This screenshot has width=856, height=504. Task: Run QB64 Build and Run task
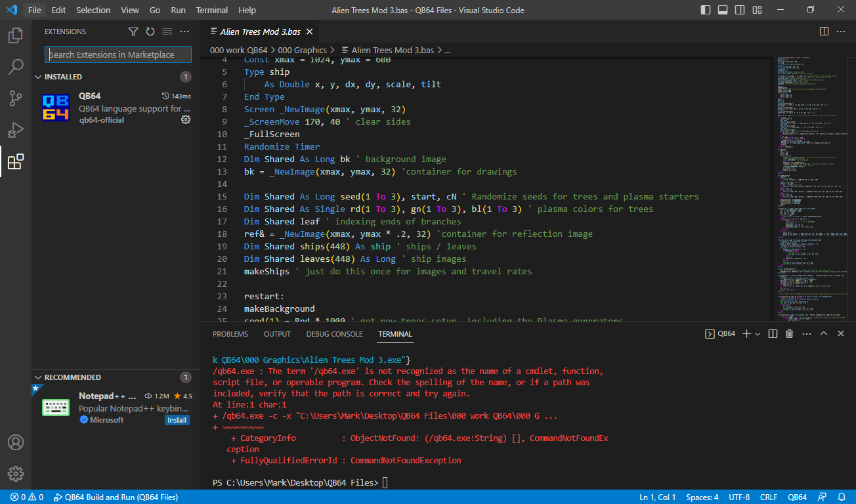coord(116,497)
